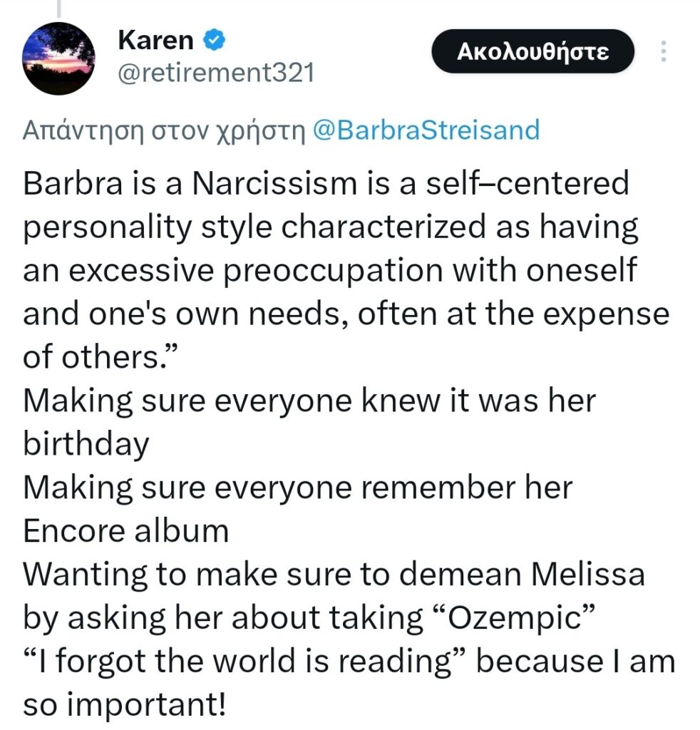Viewport: 700px width, 730px height.
Task: Open the @BarbraStreisand mention link
Action: pos(426,131)
